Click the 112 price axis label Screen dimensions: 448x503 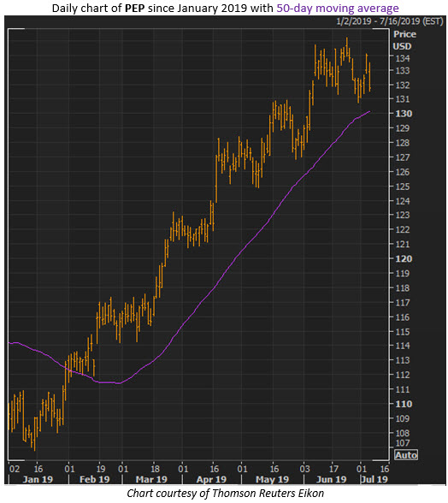[403, 375]
